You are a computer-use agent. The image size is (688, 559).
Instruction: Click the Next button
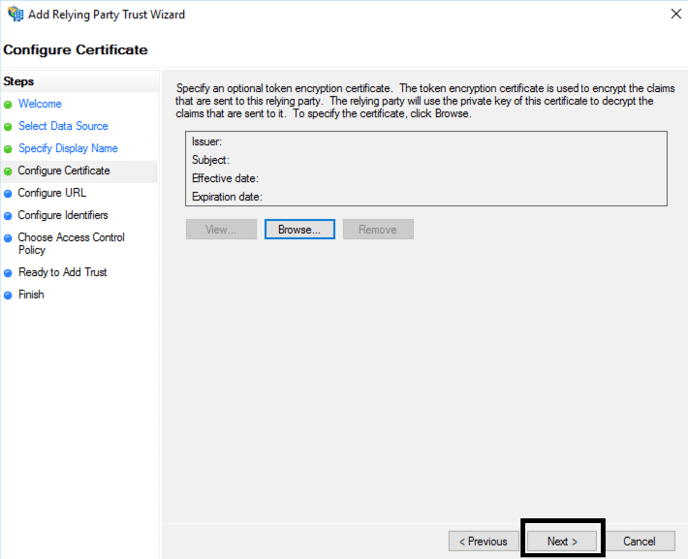pos(562,541)
